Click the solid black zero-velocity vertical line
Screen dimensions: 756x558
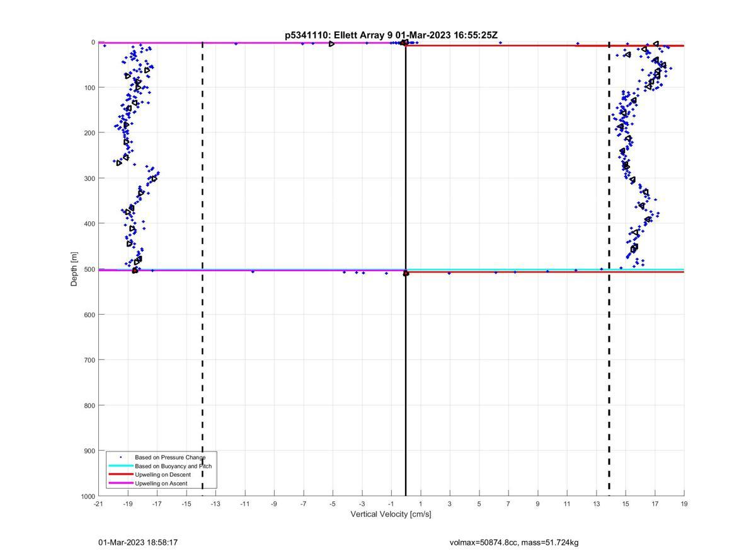coord(405,269)
